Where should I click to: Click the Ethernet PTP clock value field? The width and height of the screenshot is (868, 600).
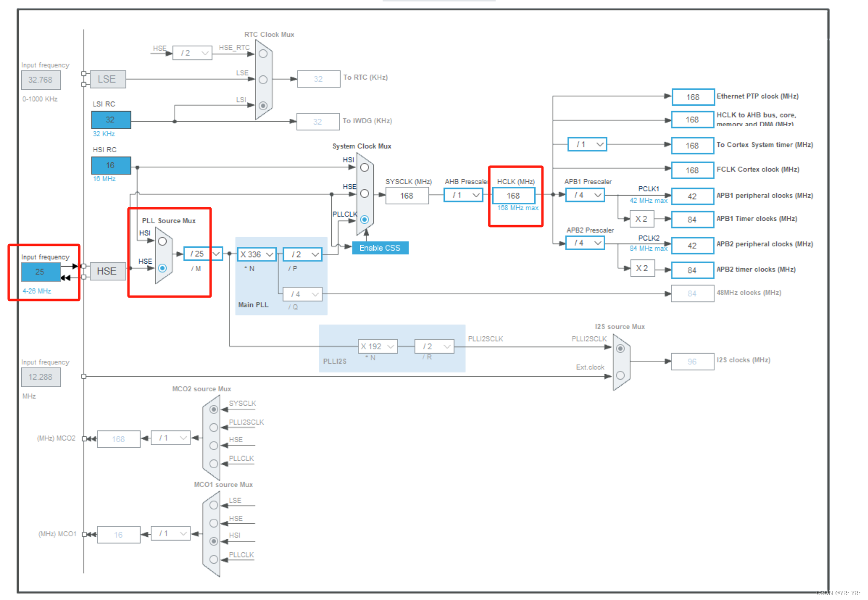click(x=693, y=97)
